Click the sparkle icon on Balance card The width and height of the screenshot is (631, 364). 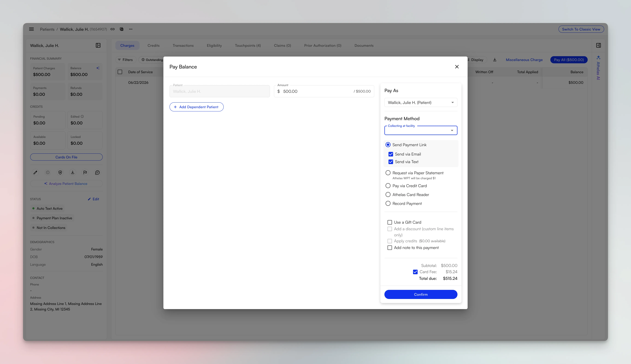[x=98, y=68]
